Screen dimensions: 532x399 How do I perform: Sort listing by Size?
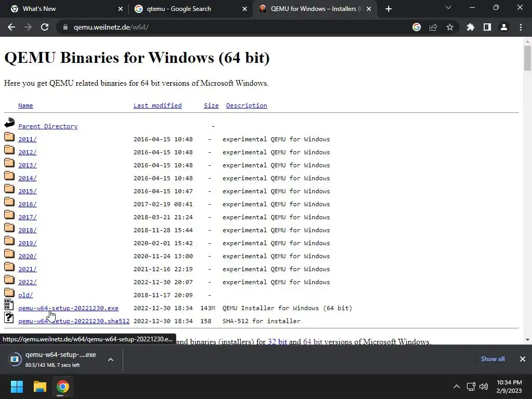click(x=211, y=105)
